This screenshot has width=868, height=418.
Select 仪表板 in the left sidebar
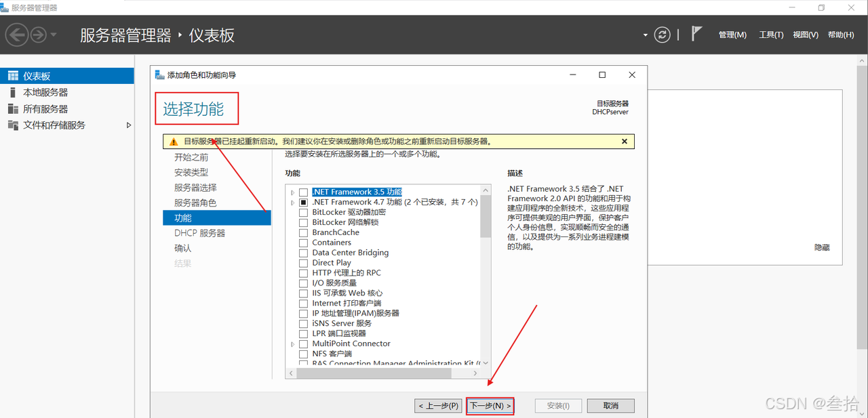click(67, 76)
